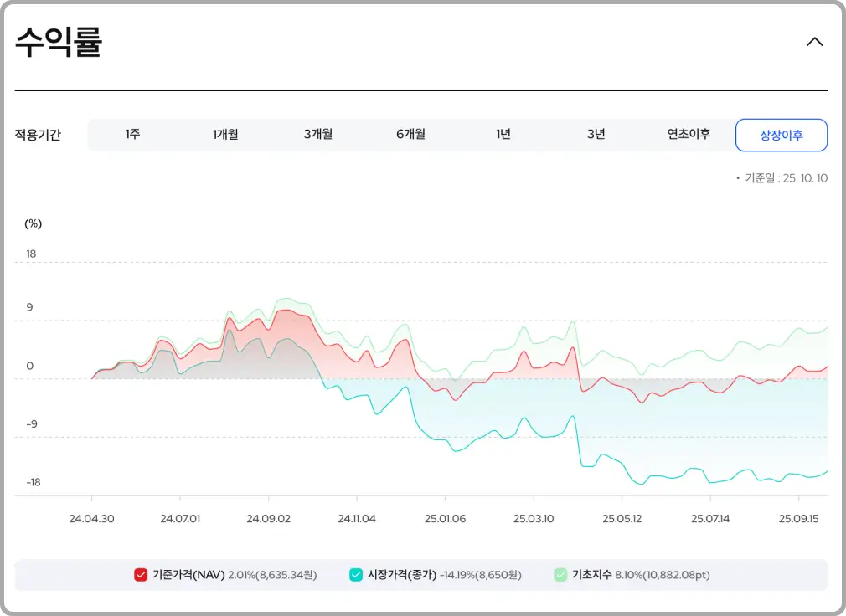This screenshot has height=616, width=846.
Task: Switch to the 3년 period
Action: (596, 135)
